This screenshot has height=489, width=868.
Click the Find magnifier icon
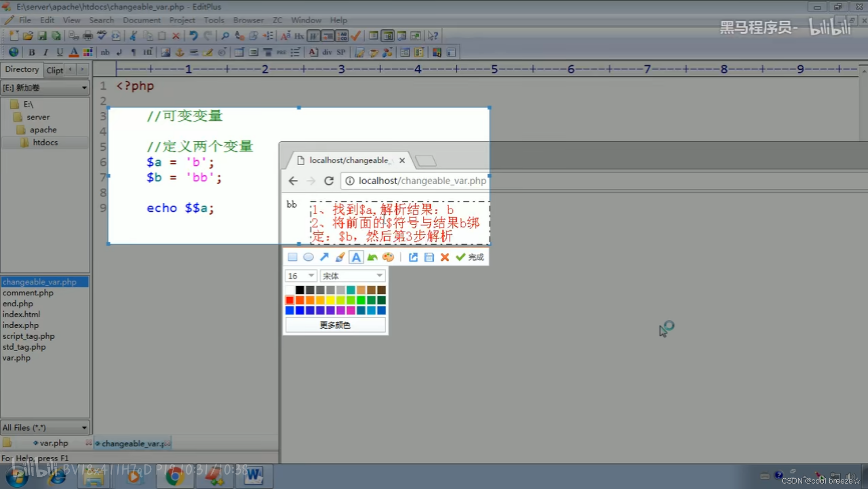pyautogui.click(x=225, y=36)
